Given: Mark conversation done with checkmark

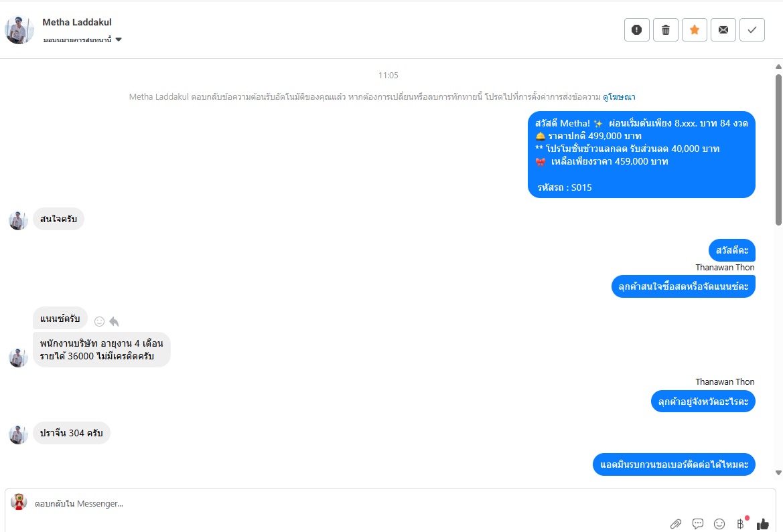Looking at the screenshot, I should [x=752, y=29].
